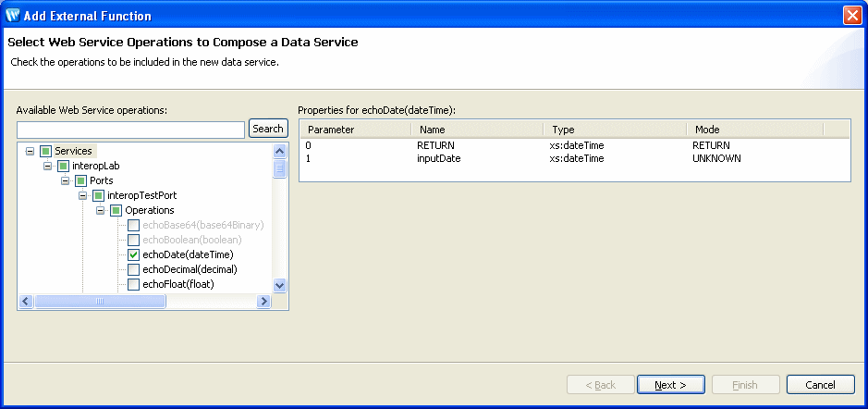
Task: Collapse the Operations tree node
Action: (100, 211)
